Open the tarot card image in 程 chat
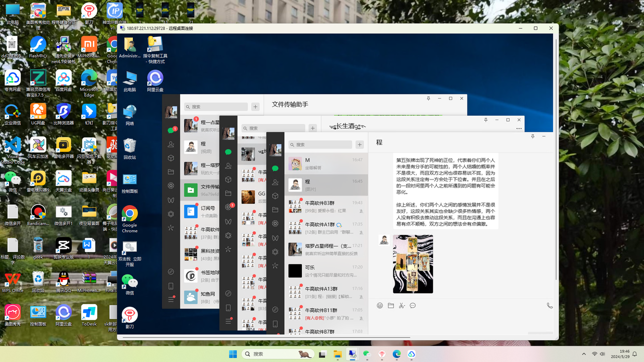Viewport: 644px width, 362px height. pyautogui.click(x=413, y=264)
